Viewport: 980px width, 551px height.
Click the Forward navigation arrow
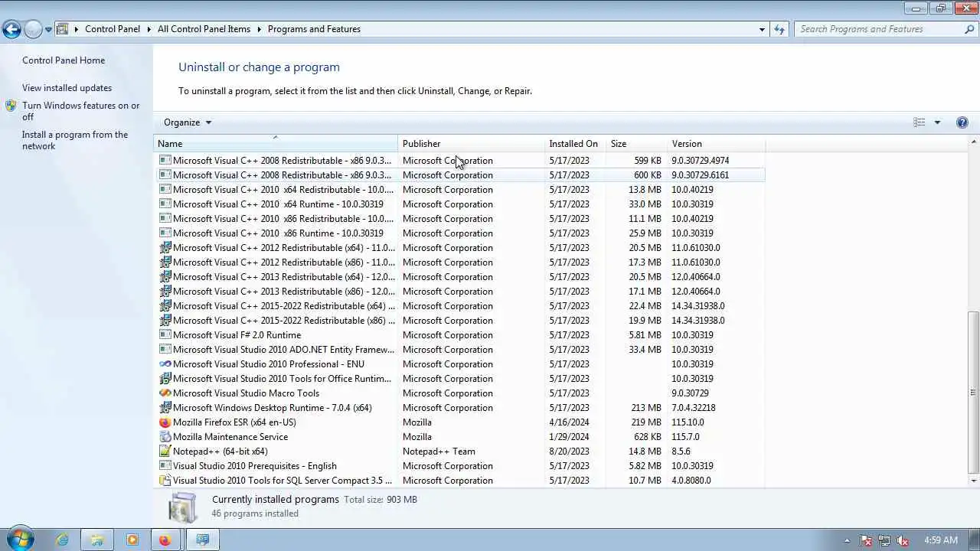pyautogui.click(x=33, y=30)
